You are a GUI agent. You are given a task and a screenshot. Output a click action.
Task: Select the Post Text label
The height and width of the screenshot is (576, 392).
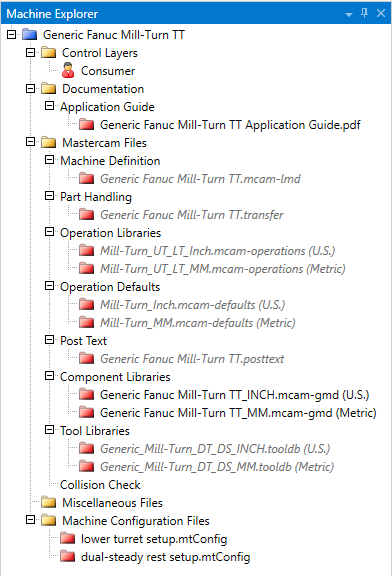[x=83, y=341]
